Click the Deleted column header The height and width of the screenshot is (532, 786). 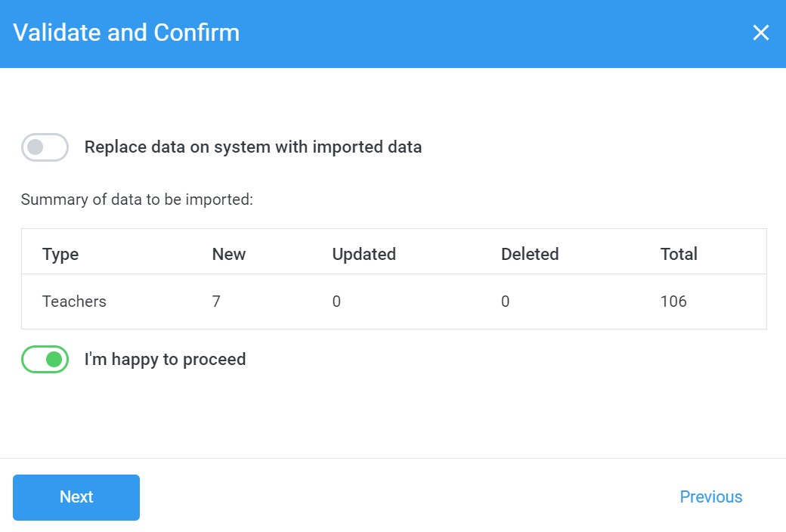[530, 255]
